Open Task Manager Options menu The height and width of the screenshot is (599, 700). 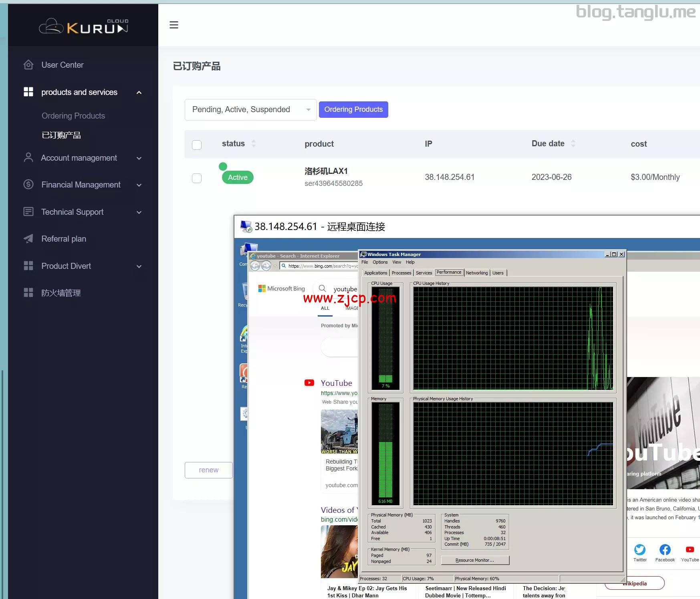[380, 262]
